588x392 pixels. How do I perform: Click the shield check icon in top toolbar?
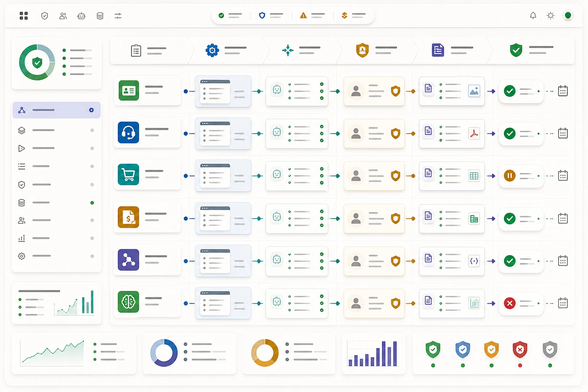(x=45, y=16)
